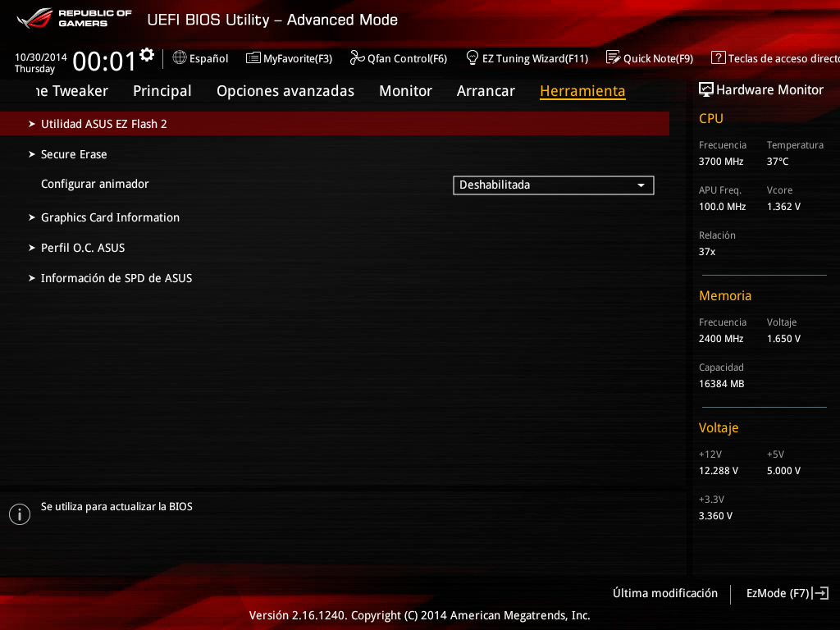Click the APU Freq. value 100.0 MHz
The width and height of the screenshot is (840, 630).
pyautogui.click(x=722, y=206)
